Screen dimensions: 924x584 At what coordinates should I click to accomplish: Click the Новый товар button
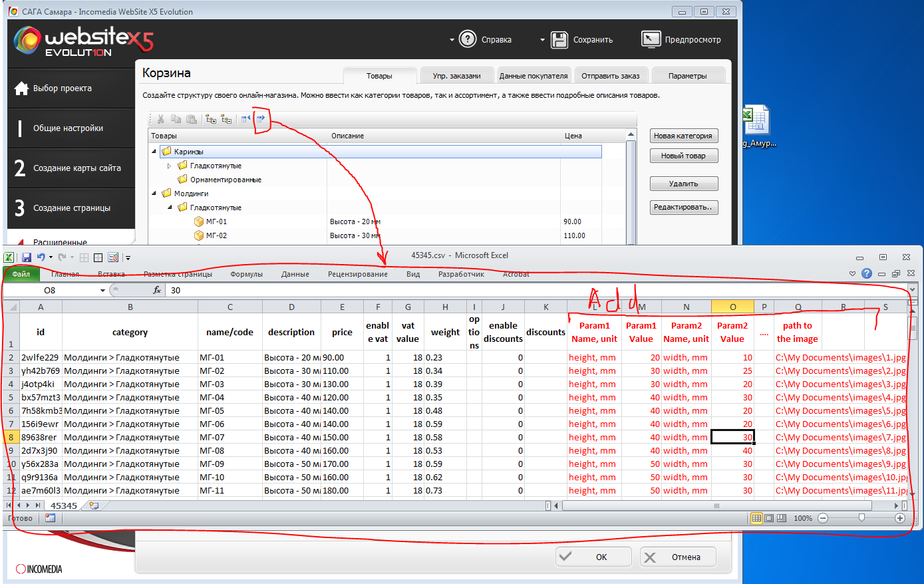pyautogui.click(x=684, y=156)
